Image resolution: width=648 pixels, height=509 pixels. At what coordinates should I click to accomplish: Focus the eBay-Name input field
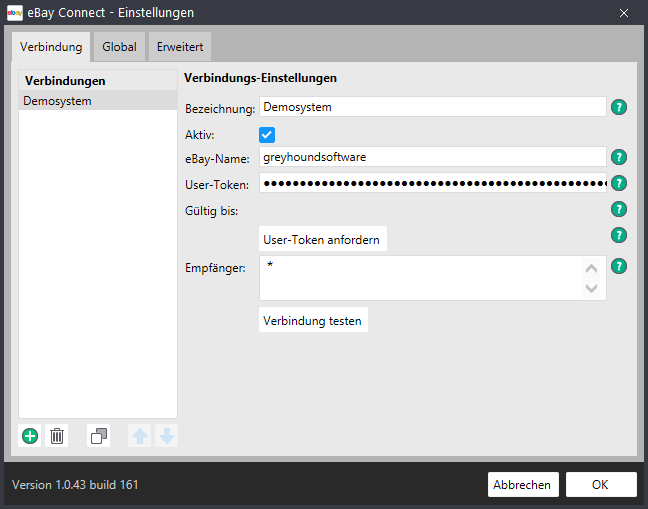(433, 157)
